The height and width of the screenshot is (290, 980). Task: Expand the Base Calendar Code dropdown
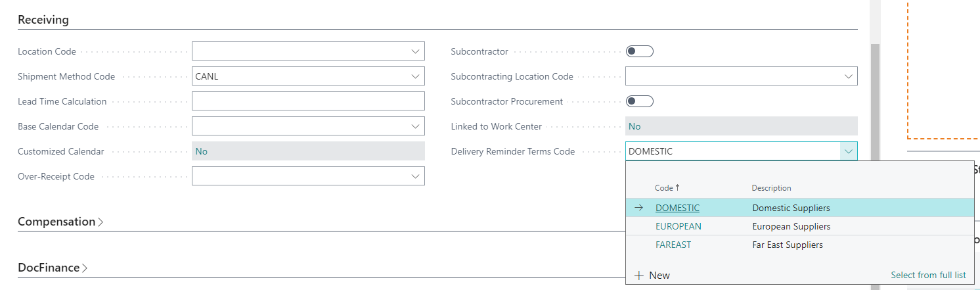point(415,126)
